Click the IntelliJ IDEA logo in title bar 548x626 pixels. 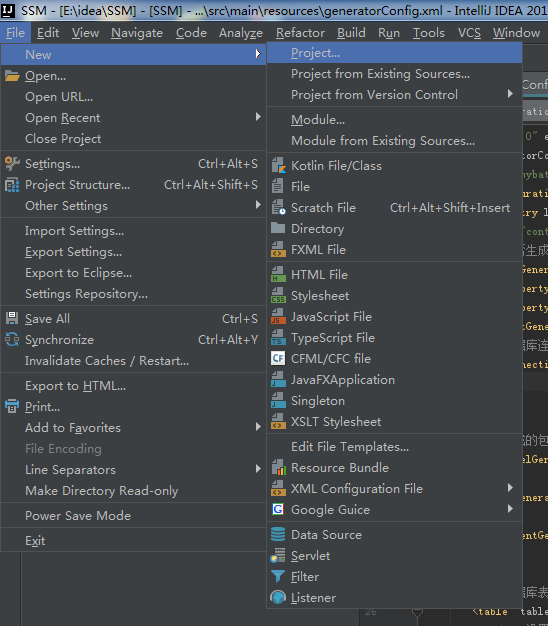pos(8,10)
